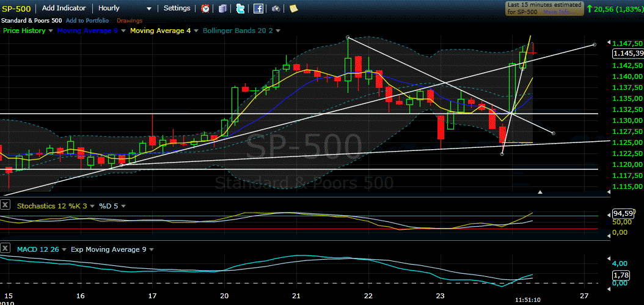The image size is (644, 305).
Task: Click the 1.125,00 price axis label
Action: 627,142
